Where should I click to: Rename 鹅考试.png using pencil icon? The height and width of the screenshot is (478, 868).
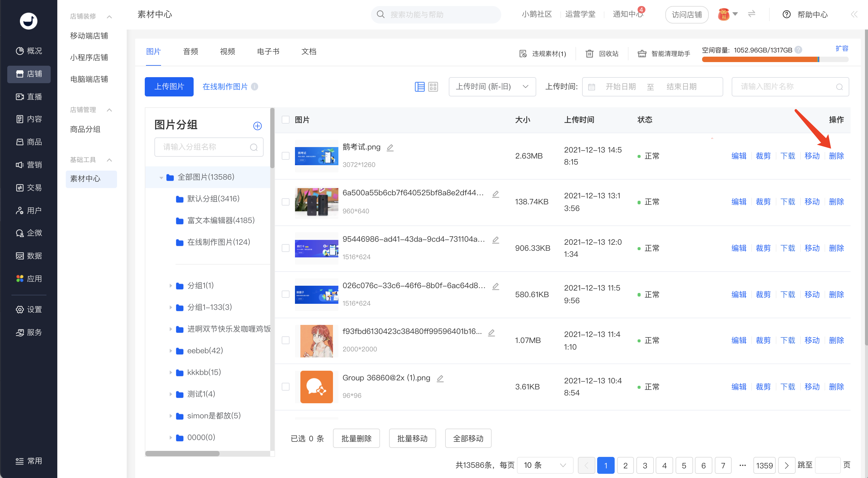click(390, 147)
